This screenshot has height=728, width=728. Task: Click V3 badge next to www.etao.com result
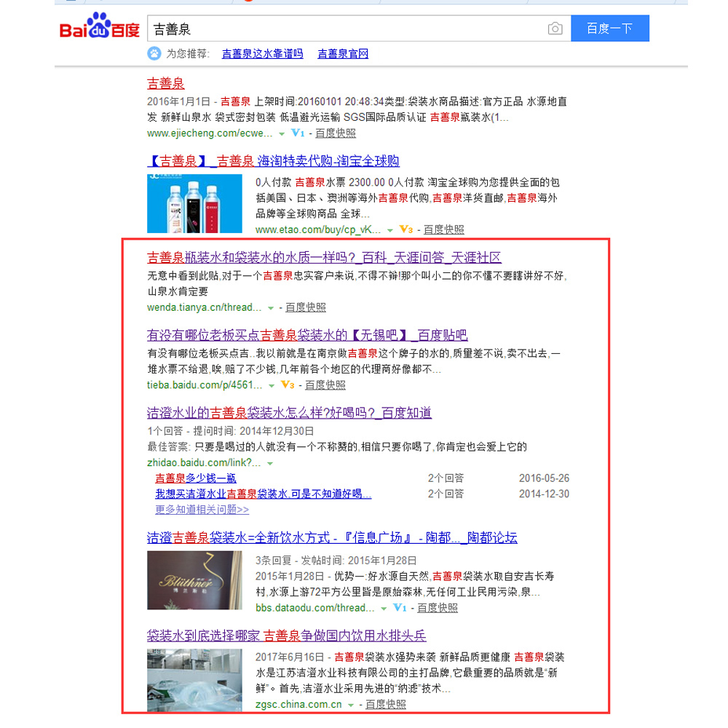pos(405,229)
